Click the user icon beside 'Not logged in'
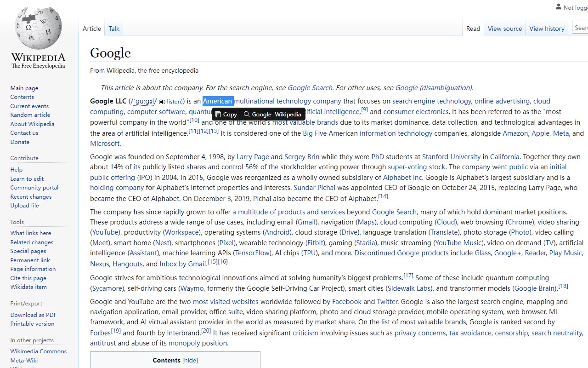This screenshot has height=368, width=588. [559, 7]
